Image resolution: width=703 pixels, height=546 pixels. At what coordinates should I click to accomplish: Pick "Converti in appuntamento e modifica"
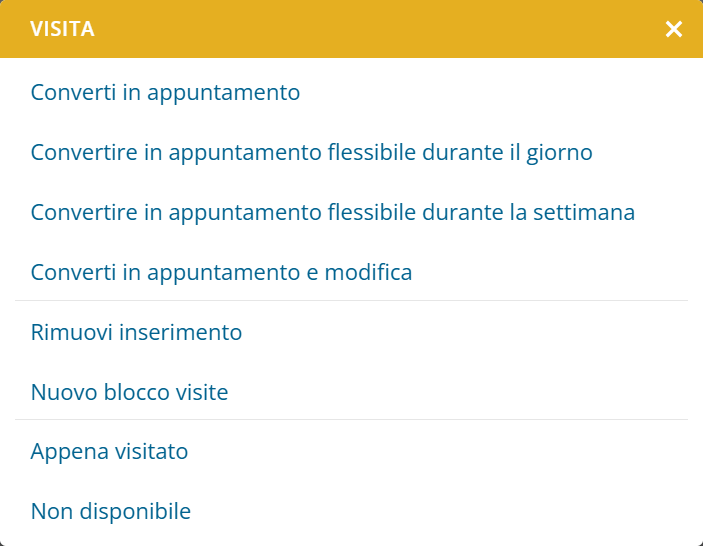[x=221, y=272]
